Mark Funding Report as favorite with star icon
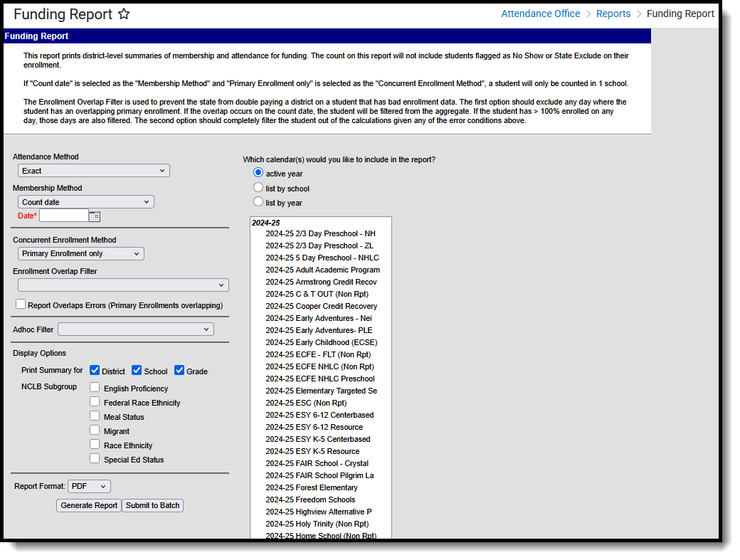Image resolution: width=740 pixels, height=560 pixels. [124, 14]
